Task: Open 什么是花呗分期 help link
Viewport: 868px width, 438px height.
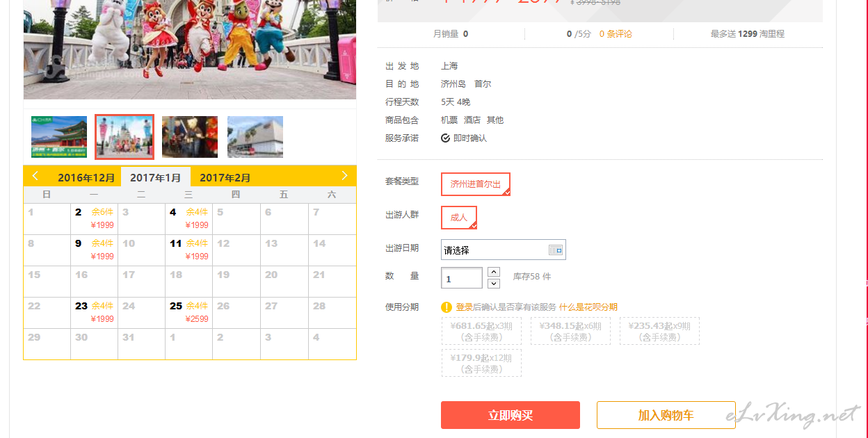Action: 588,307
